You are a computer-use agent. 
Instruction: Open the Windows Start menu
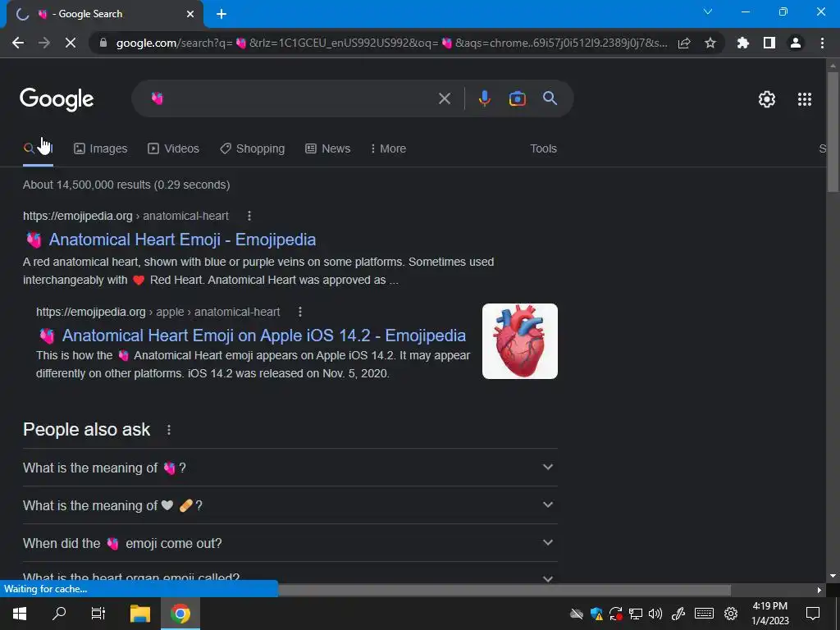pyautogui.click(x=20, y=614)
